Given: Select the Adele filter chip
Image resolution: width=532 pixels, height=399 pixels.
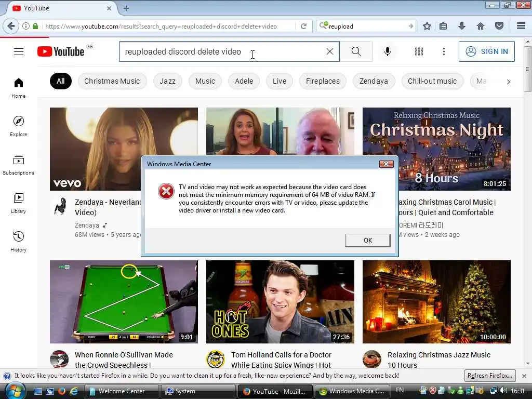Looking at the screenshot, I should tap(244, 81).
